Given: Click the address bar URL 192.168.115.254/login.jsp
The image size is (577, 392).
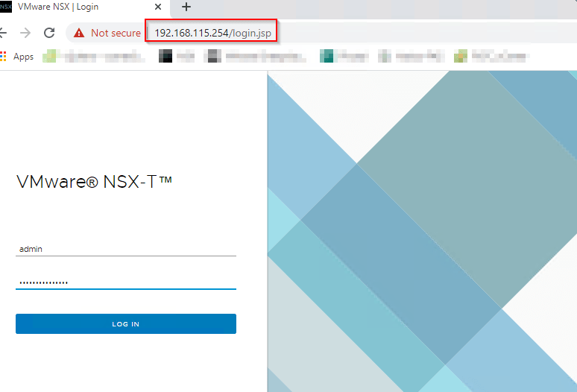Looking at the screenshot, I should pyautogui.click(x=212, y=33).
